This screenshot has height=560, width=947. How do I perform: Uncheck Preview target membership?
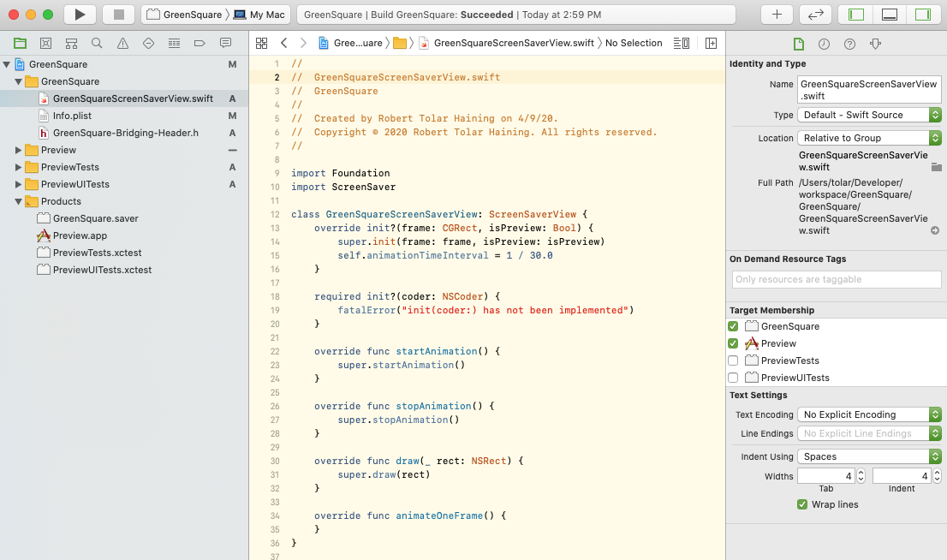pos(733,343)
